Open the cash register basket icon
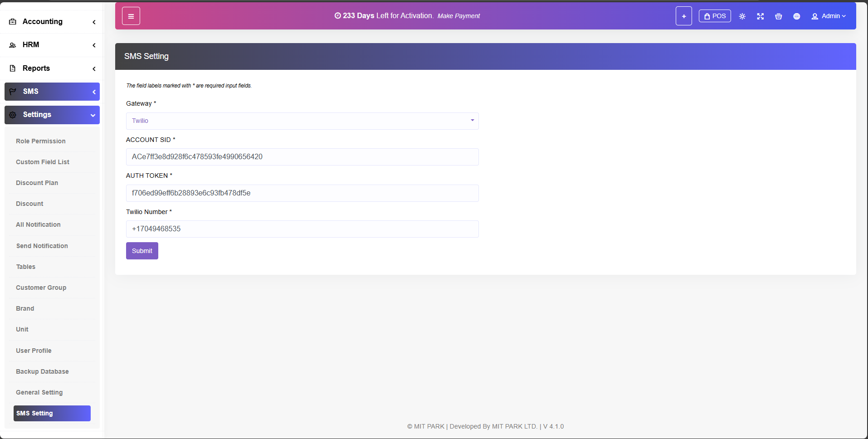 pyautogui.click(x=778, y=16)
